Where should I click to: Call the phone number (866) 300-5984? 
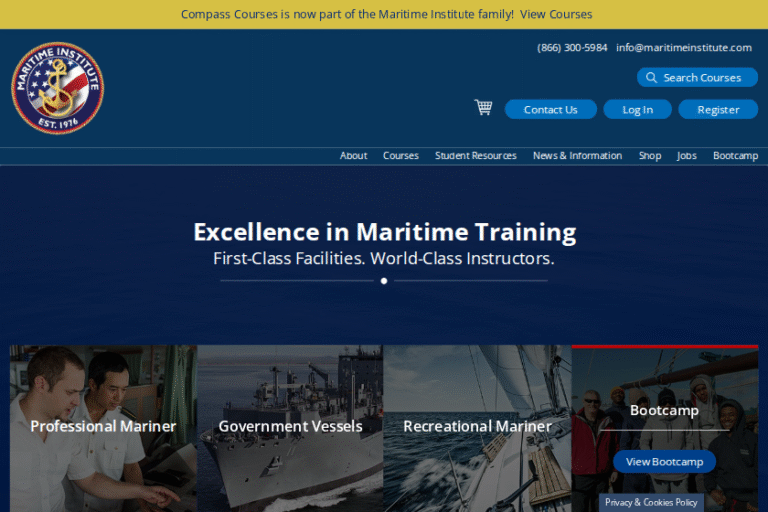point(572,47)
